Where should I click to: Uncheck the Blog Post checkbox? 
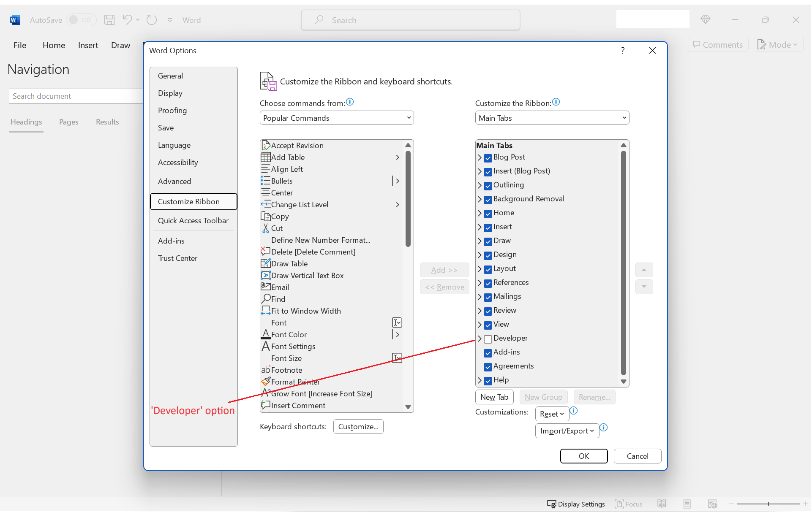[x=488, y=158]
